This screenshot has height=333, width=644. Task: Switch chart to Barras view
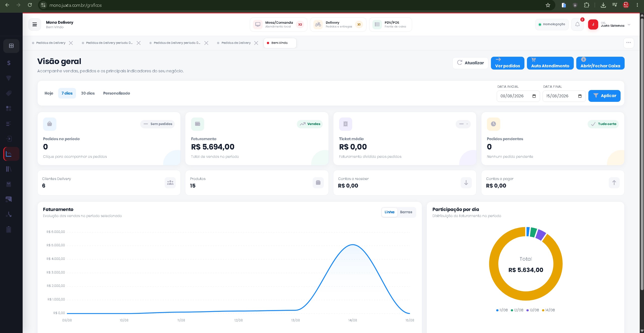tap(406, 212)
